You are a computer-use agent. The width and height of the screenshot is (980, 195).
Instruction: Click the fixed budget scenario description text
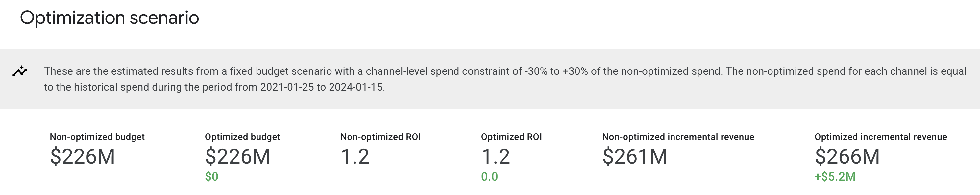[x=266, y=71]
